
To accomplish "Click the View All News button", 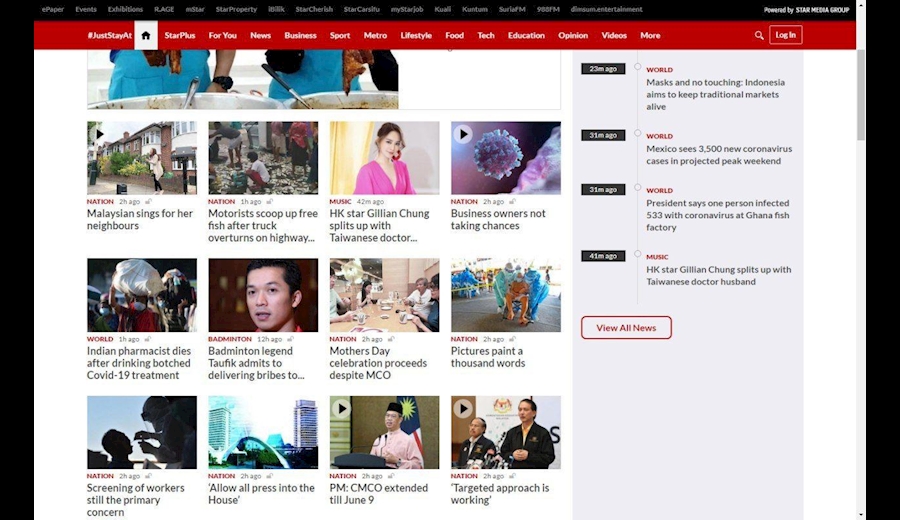I will (x=626, y=327).
